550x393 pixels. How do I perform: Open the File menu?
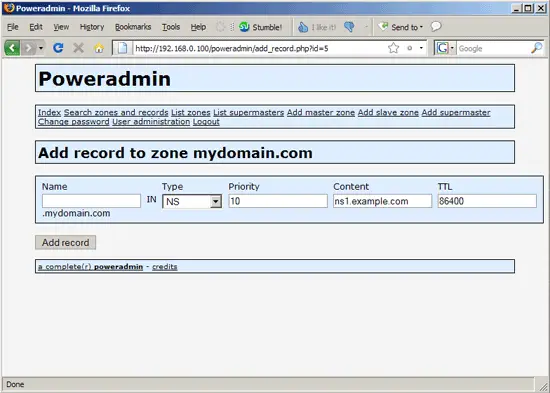13,27
